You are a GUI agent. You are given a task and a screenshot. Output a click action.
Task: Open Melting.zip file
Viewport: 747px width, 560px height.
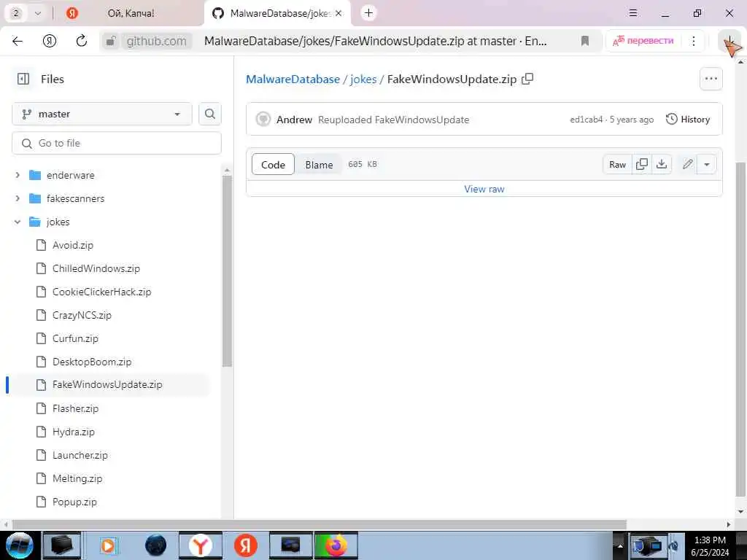(x=77, y=478)
